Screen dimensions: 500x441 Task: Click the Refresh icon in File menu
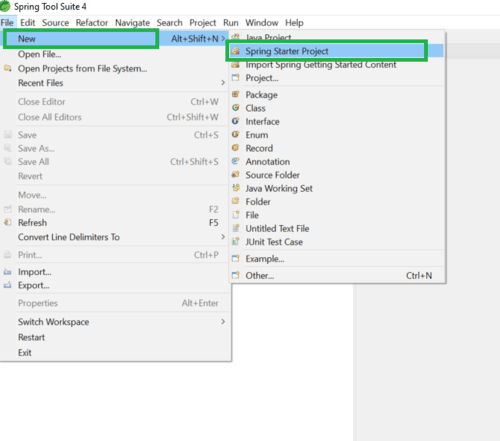pos(8,222)
